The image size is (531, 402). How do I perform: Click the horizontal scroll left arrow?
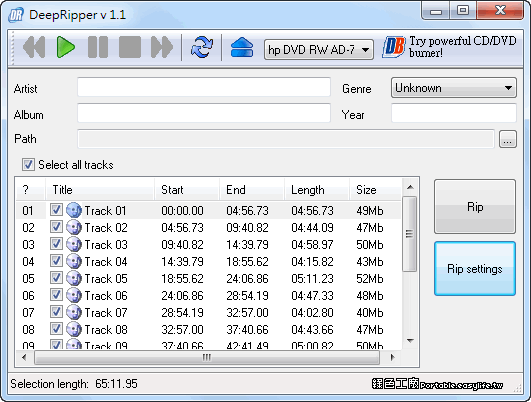(x=24, y=357)
